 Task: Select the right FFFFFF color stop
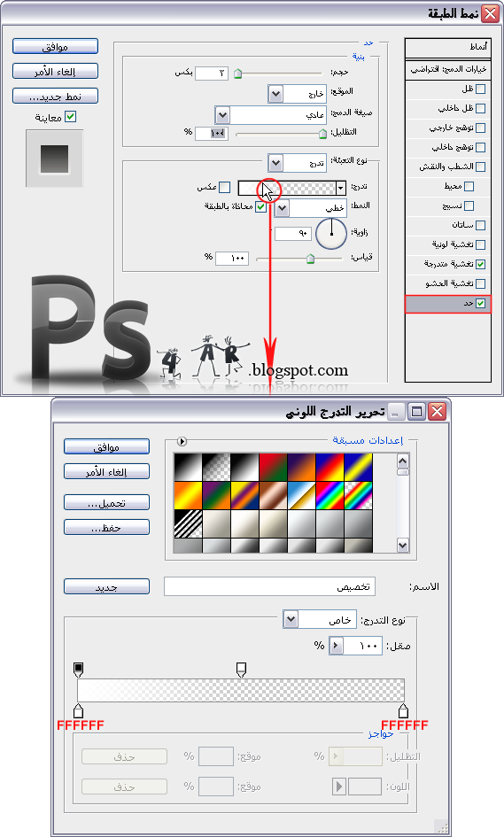403,710
